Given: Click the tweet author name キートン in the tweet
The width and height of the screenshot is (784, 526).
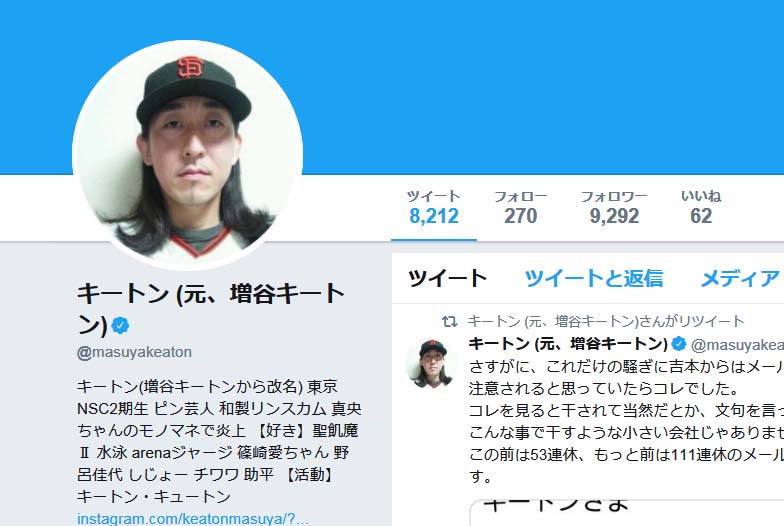Looking at the screenshot, I should pyautogui.click(x=568, y=344).
